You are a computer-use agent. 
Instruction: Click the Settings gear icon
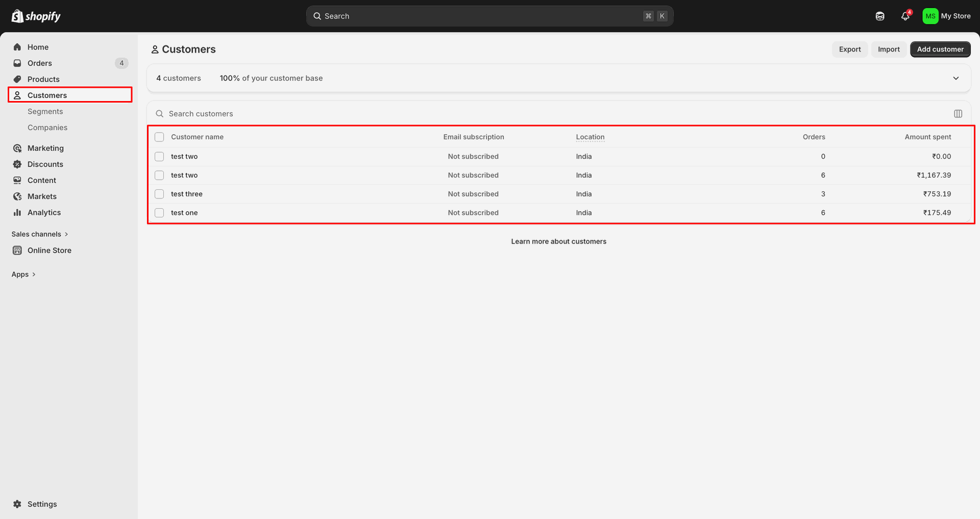(x=17, y=504)
